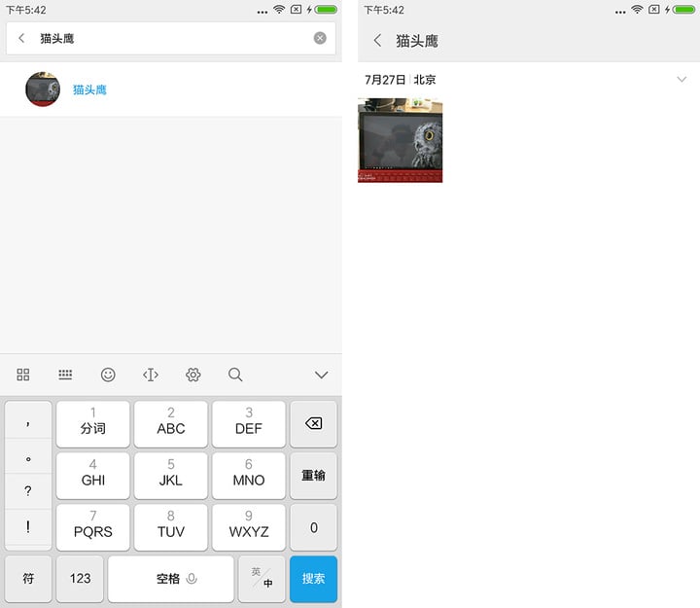Viewport: 700px width, 608px height.
Task: Tap the 6 MNO key
Action: (x=249, y=476)
